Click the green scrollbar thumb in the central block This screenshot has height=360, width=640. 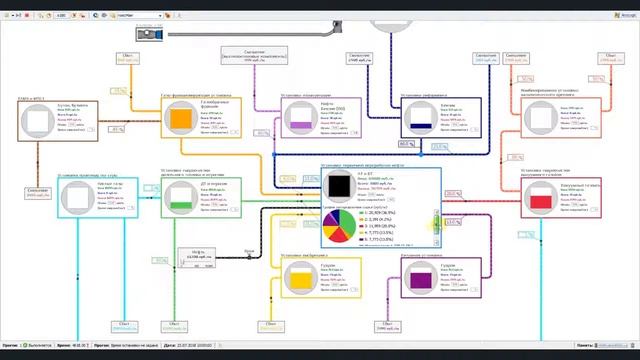click(436, 224)
